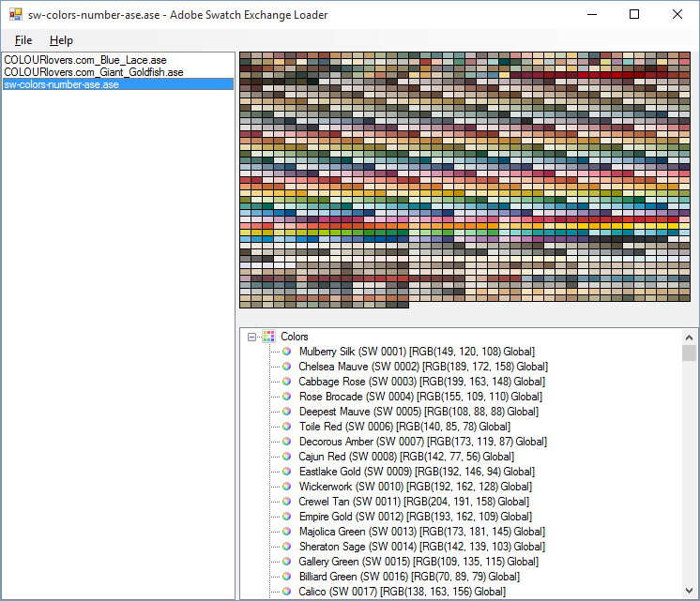Click the swatch icon beside Billiard Green
The height and width of the screenshot is (601, 700).
pos(286,577)
